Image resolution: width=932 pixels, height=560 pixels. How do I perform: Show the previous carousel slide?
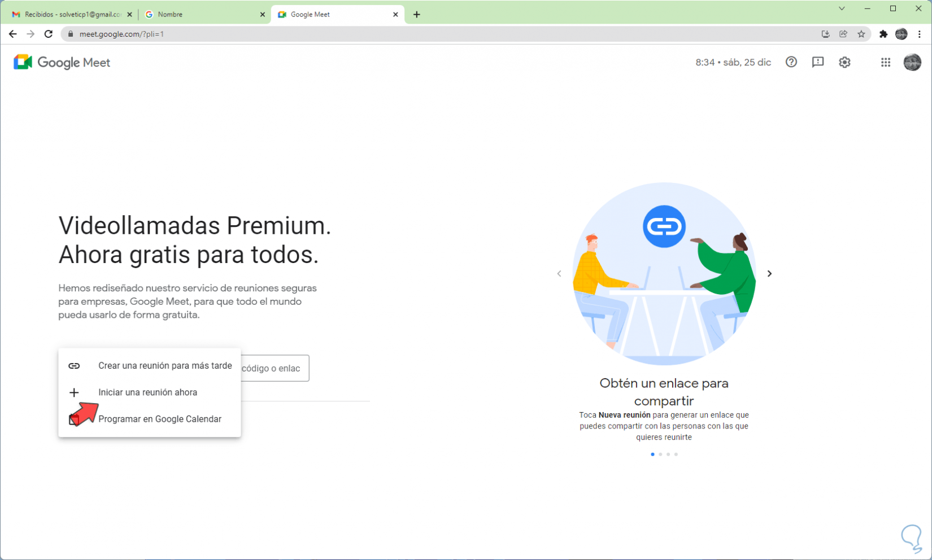click(559, 274)
